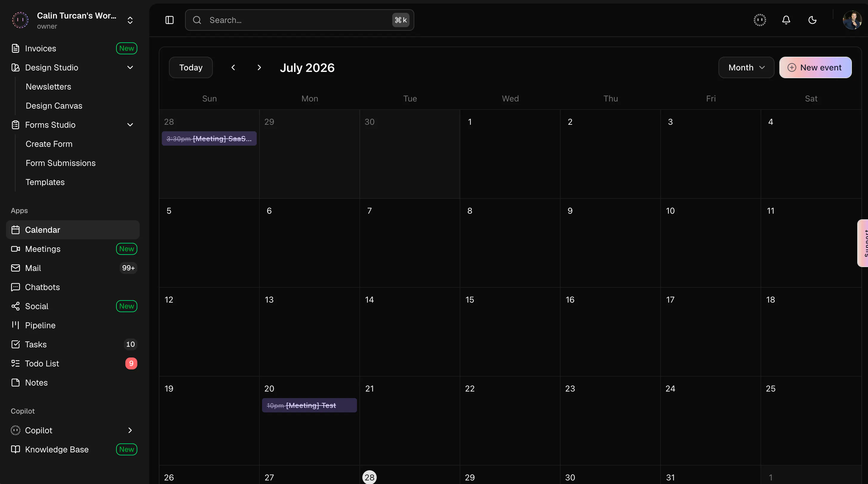Toggle dark mode moon icon
Viewport: 868px width, 484px height.
(x=812, y=20)
